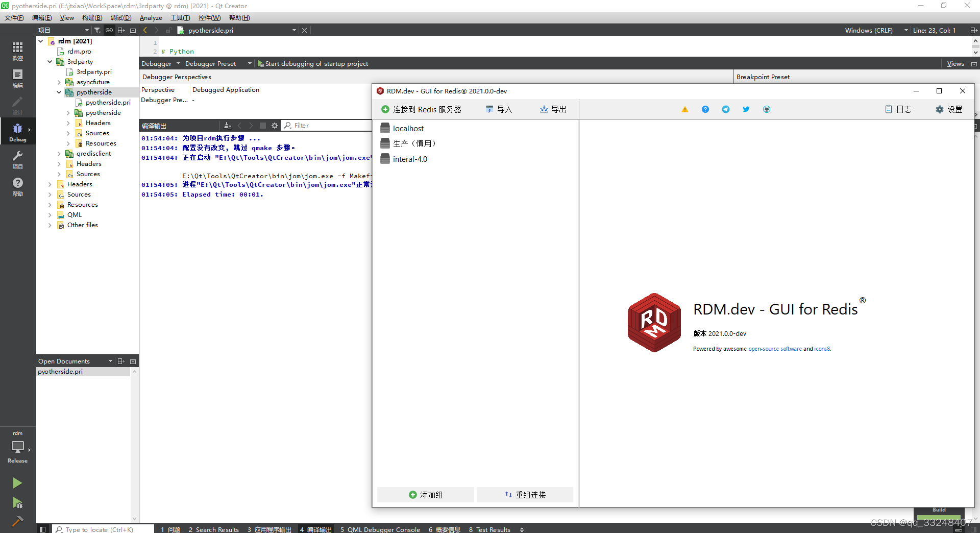The width and height of the screenshot is (980, 533).
Task: Click the filter tree icon in the project panel
Action: click(x=97, y=30)
